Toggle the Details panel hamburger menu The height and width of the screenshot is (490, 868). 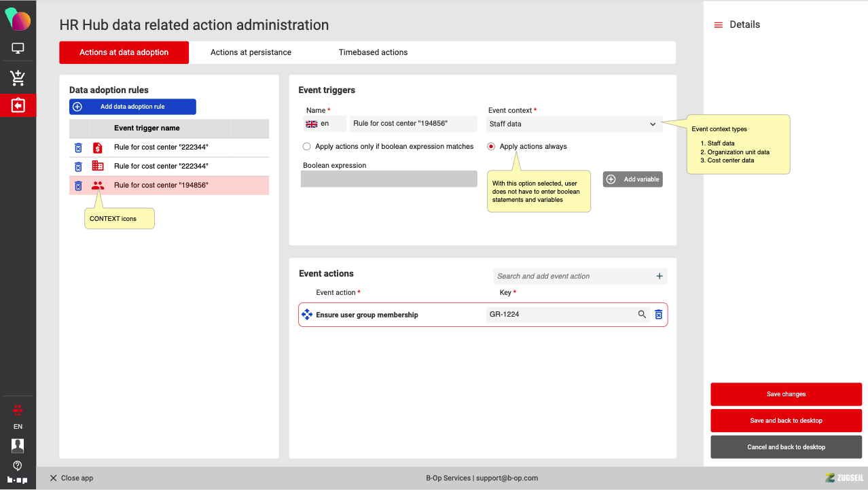click(x=718, y=25)
